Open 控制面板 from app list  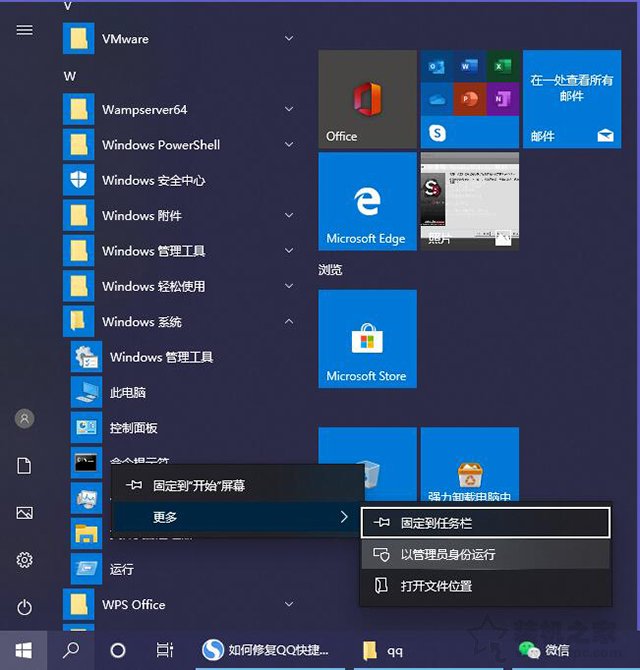click(134, 428)
